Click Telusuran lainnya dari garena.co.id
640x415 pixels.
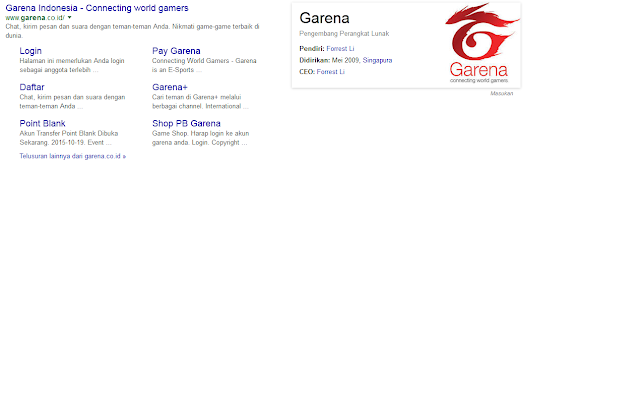pyautogui.click(x=73, y=156)
